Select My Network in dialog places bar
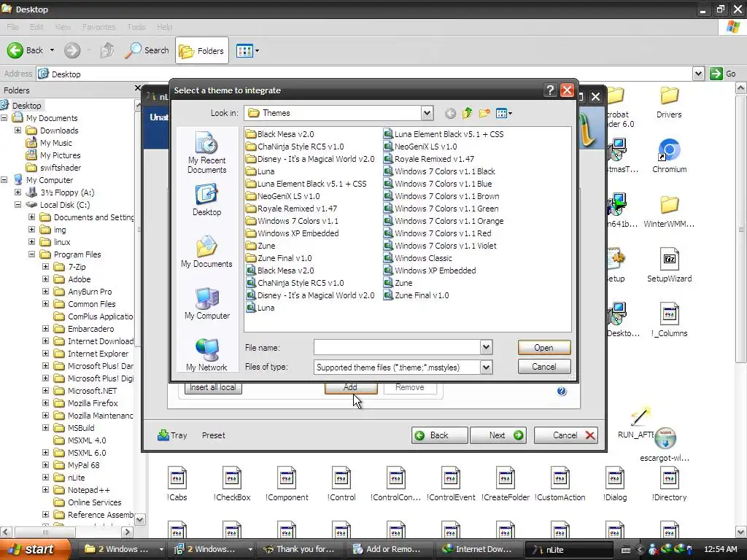 (x=206, y=355)
